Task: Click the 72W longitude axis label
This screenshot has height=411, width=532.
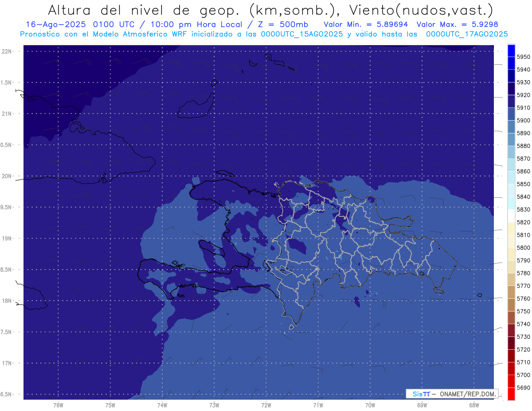Action: click(266, 405)
